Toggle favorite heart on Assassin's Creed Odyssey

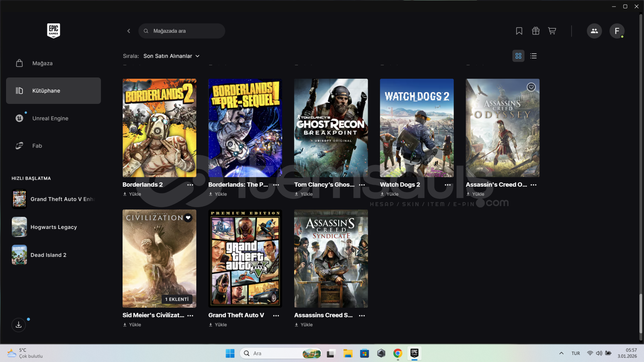pos(531,87)
